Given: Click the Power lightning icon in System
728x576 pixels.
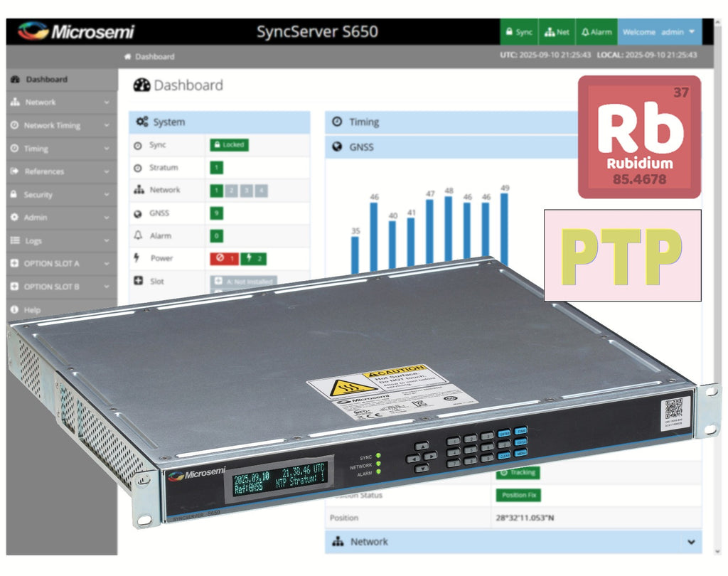Looking at the screenshot, I should pos(136,257).
